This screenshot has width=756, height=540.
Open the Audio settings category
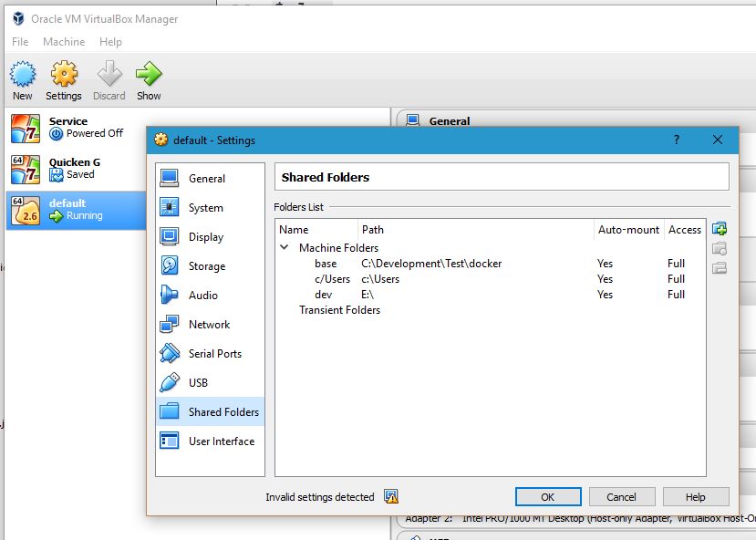coord(211,295)
